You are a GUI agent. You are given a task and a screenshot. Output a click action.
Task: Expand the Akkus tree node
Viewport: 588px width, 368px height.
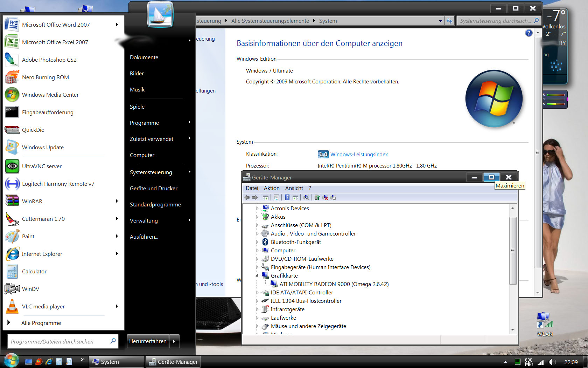[257, 217]
